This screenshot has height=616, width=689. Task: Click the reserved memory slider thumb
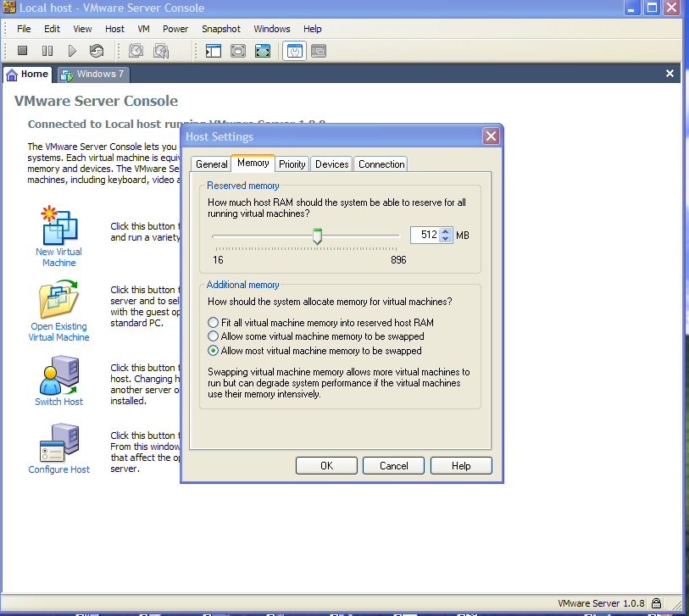[317, 236]
